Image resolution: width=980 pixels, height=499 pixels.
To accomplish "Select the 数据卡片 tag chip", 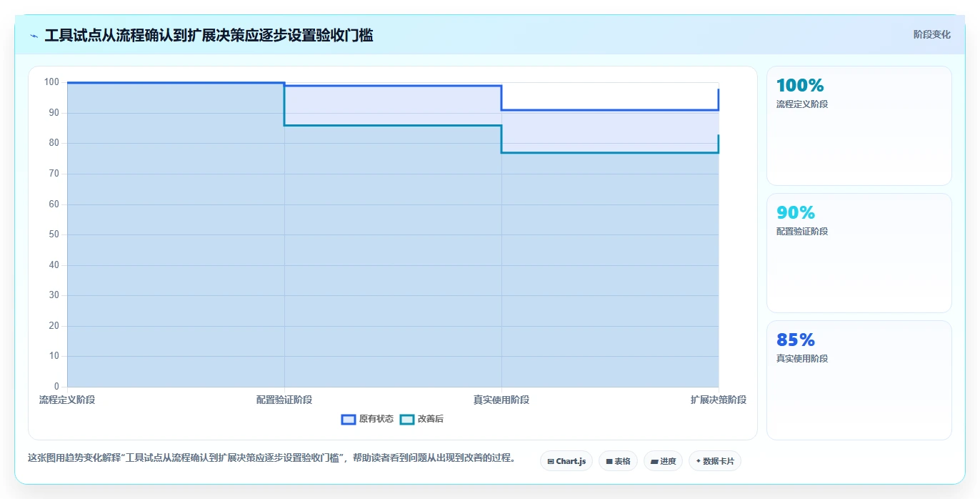I will point(715,461).
